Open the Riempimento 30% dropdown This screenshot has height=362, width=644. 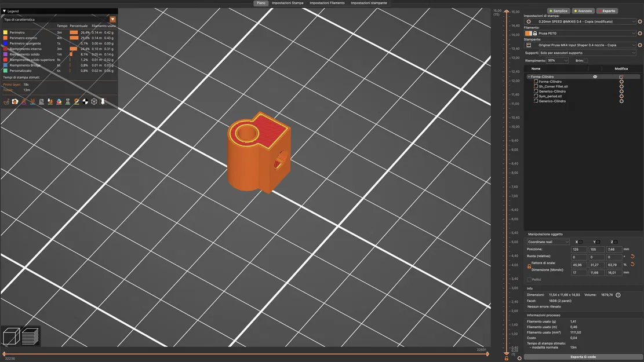click(557, 60)
